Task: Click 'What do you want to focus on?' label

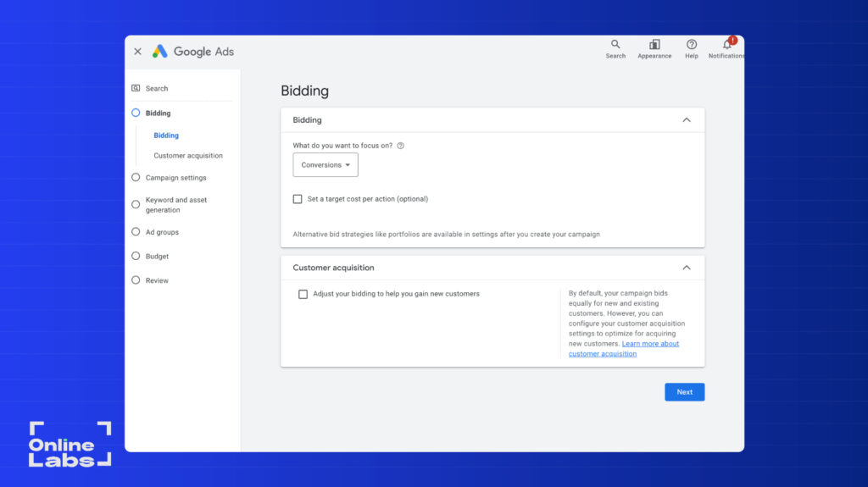Action: coord(342,146)
